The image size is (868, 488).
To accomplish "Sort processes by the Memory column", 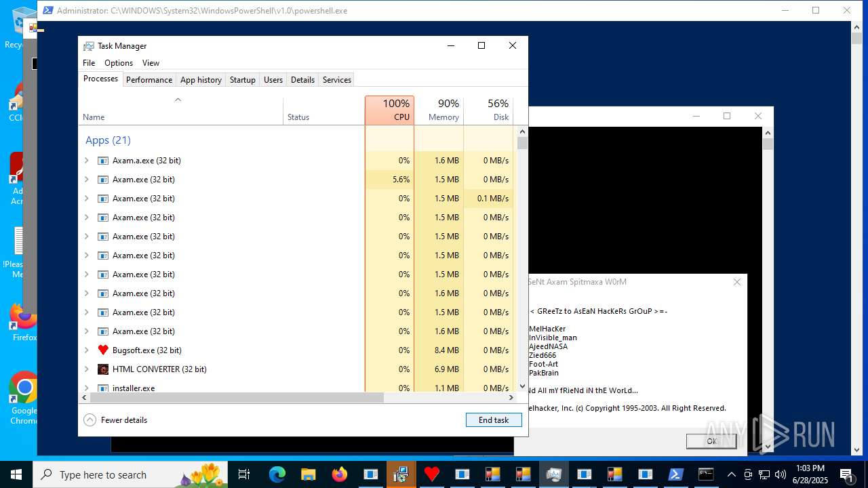I will (x=439, y=110).
